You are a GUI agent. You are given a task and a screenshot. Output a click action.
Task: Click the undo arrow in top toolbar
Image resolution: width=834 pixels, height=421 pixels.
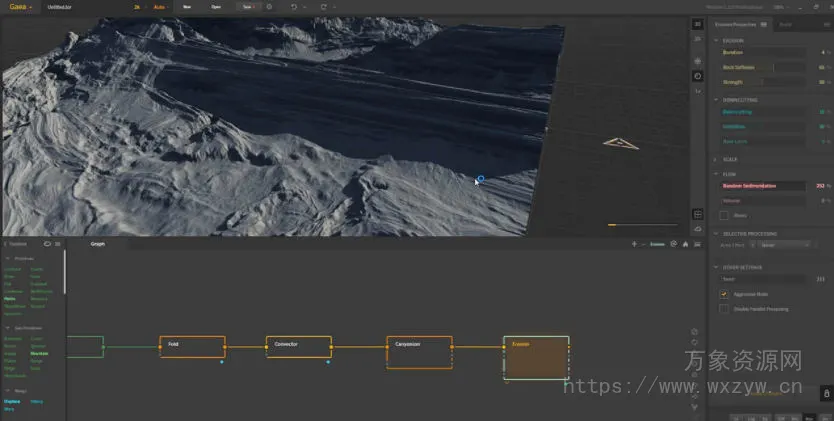tap(292, 6)
